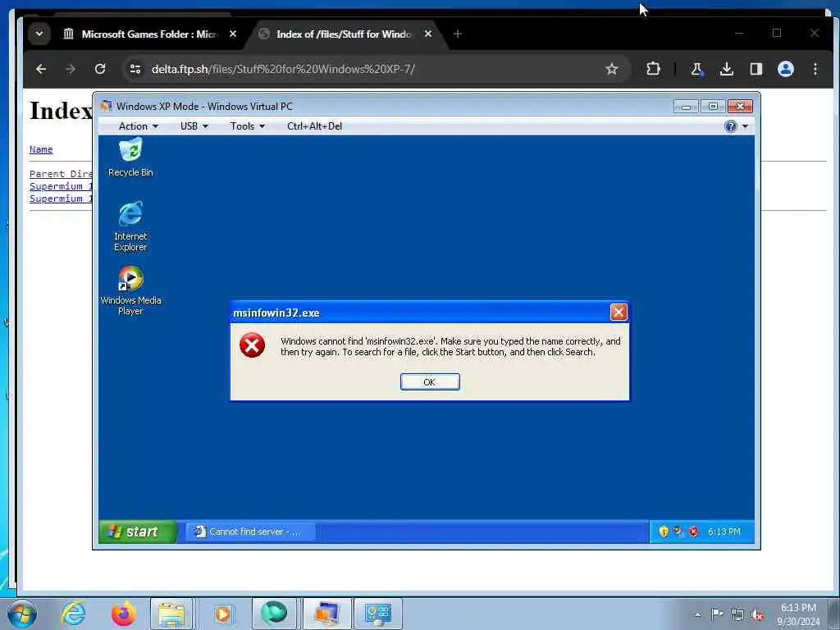
Task: Close the Microsoft Games Folder tab
Action: [233, 34]
